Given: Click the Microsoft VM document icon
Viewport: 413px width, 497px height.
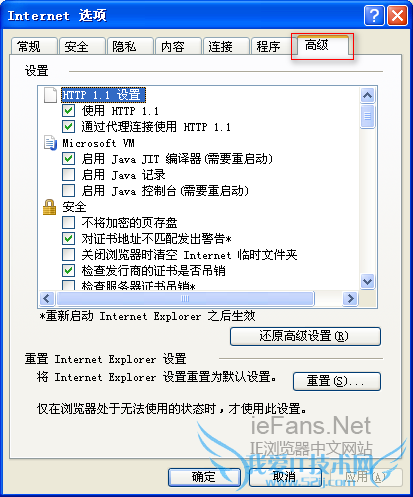Looking at the screenshot, I should (x=50, y=143).
